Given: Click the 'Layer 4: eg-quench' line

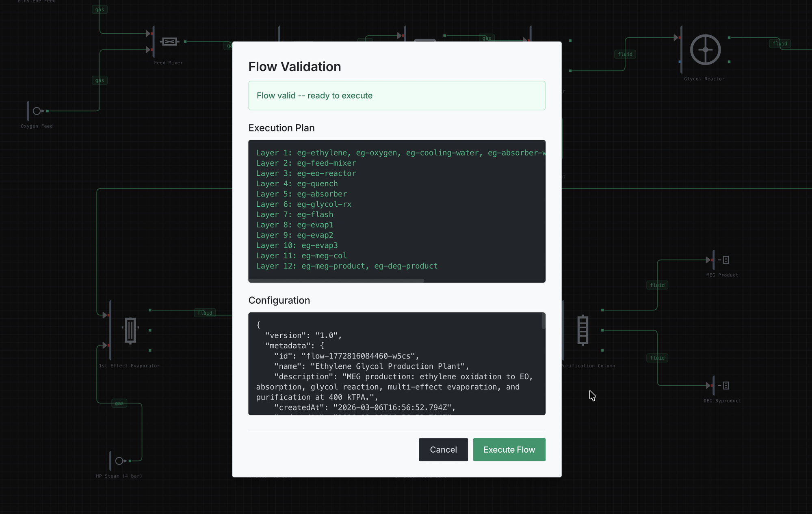Looking at the screenshot, I should pos(297,184).
